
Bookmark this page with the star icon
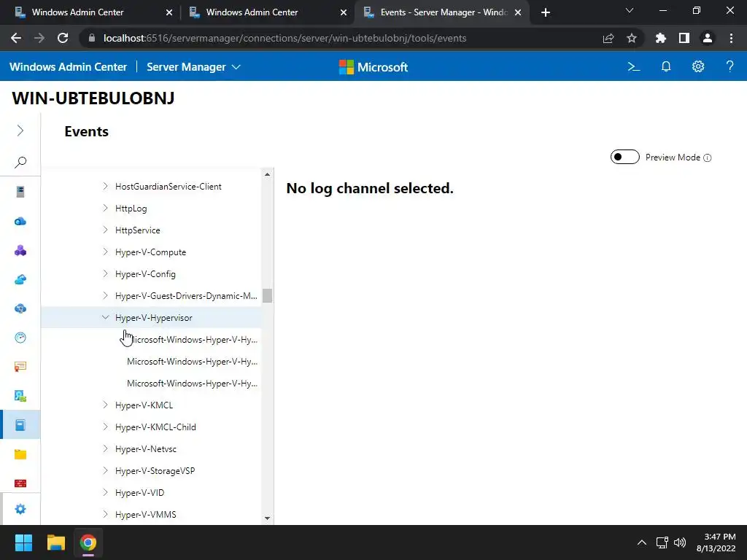click(x=632, y=38)
